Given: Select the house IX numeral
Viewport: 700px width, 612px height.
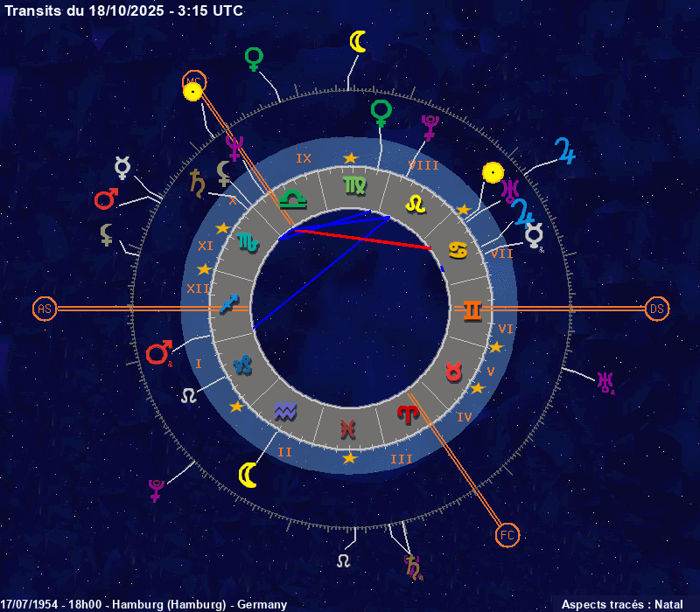Looking at the screenshot, I should pos(304,158).
